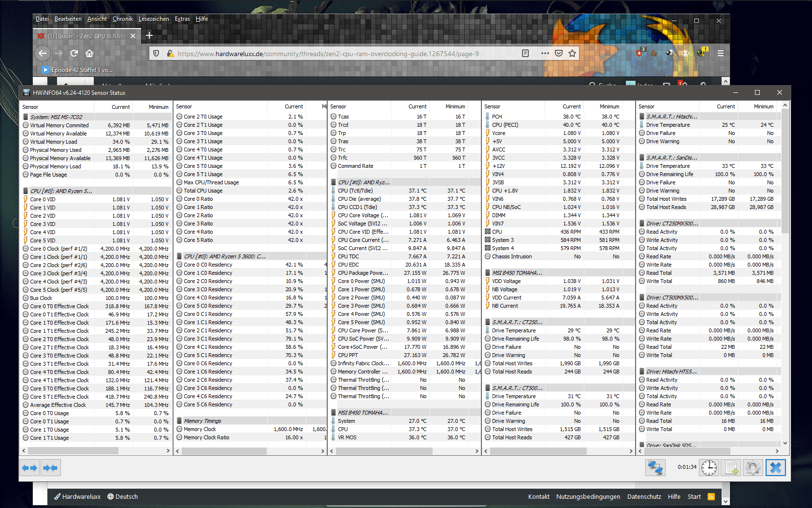Click the S.M.A.R.T.: Hitachi section header
This screenshot has height=508, width=812.
point(710,117)
